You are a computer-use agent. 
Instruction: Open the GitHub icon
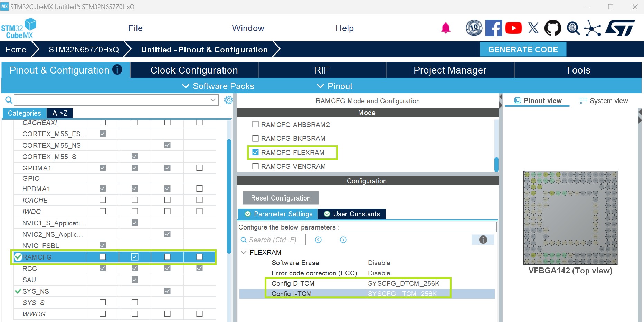point(553,28)
